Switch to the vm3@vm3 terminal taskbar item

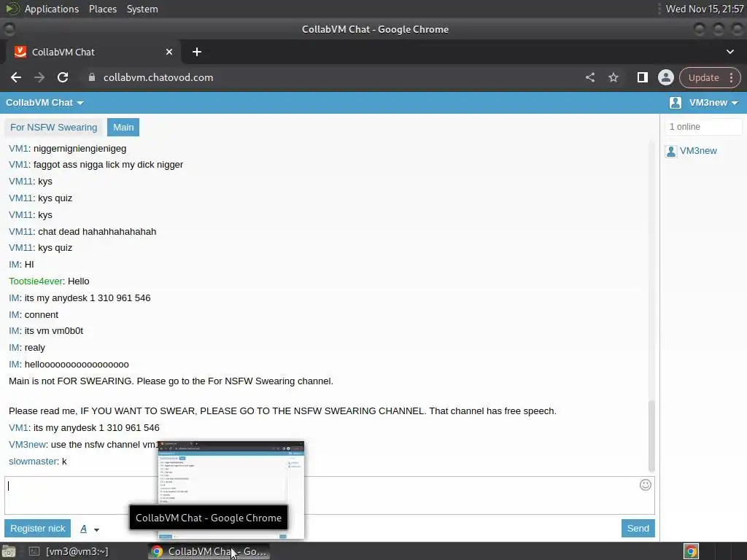click(69, 551)
